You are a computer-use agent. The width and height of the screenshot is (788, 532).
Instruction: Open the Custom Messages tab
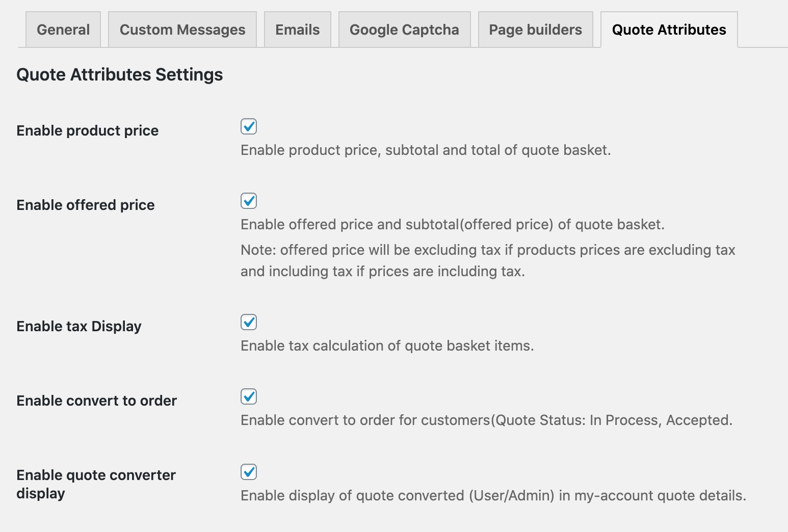[x=182, y=30]
